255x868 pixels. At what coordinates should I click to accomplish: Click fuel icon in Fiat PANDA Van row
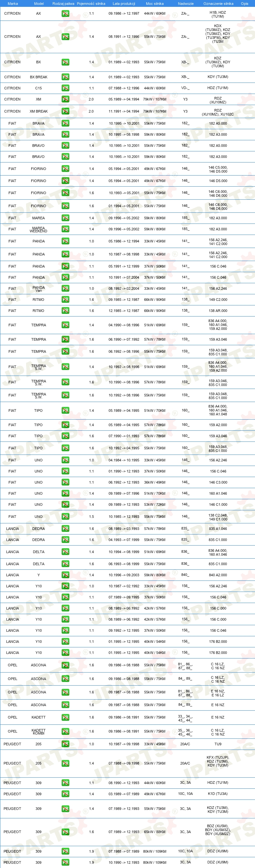(x=65, y=288)
